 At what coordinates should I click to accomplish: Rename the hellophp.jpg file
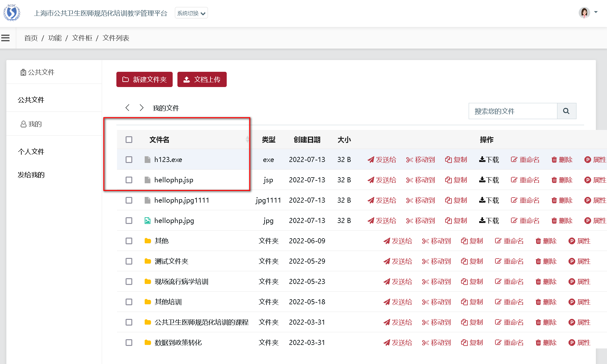click(x=525, y=220)
